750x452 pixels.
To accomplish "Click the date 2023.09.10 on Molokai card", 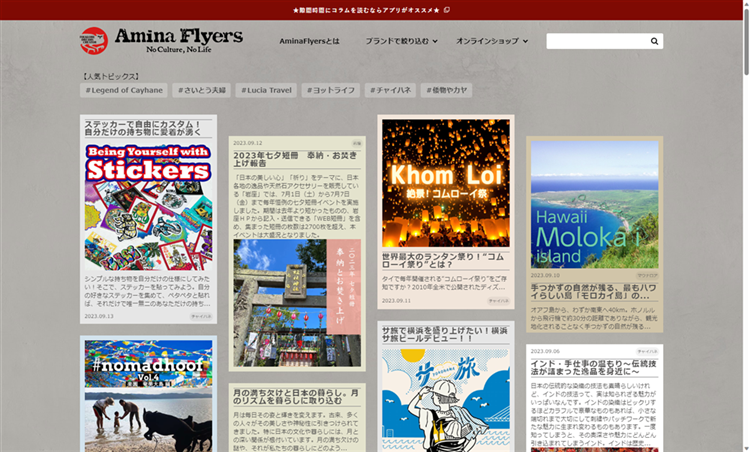I will tap(545, 276).
